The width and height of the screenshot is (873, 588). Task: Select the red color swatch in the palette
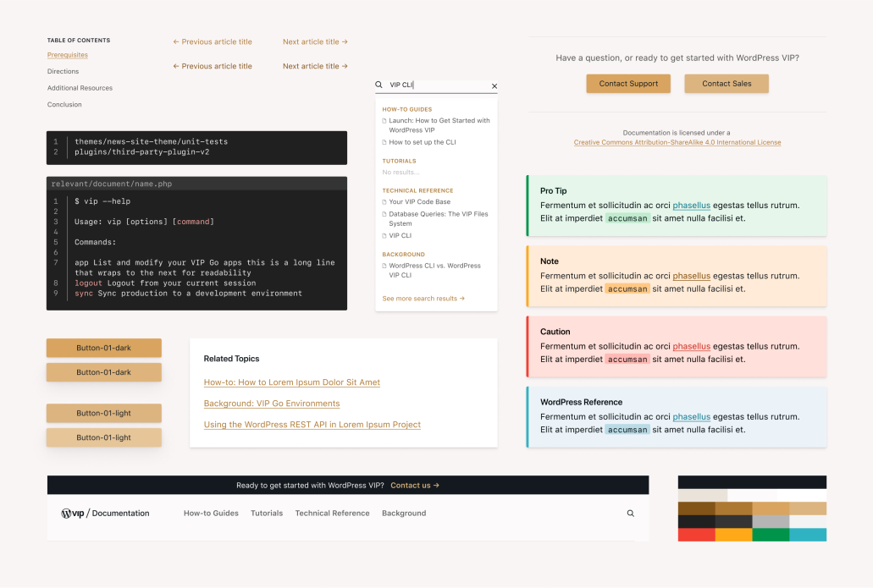point(697,535)
